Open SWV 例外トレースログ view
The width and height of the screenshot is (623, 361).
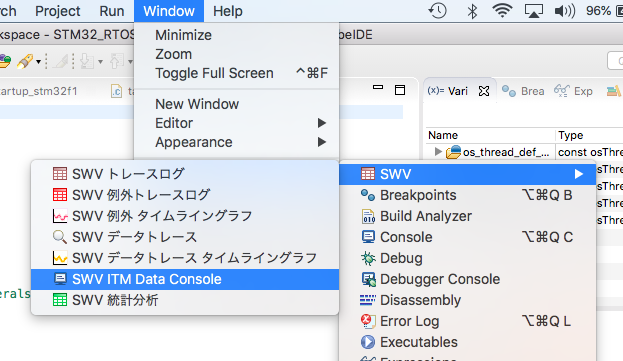click(x=185, y=195)
